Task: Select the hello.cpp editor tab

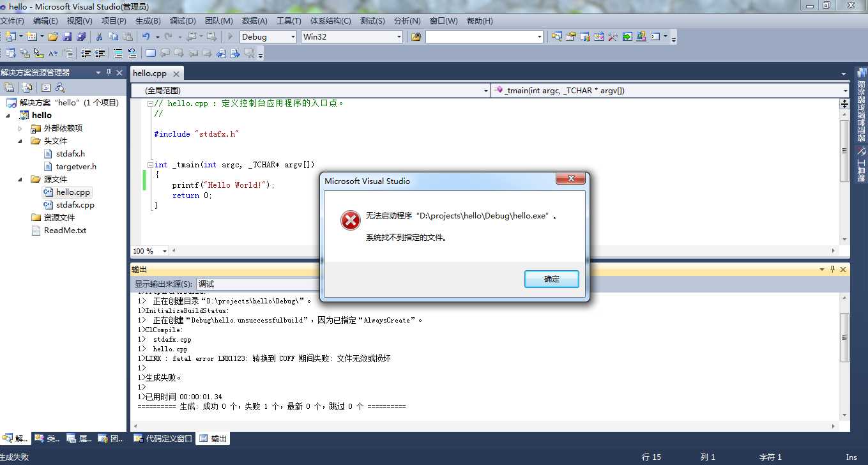Action: click(150, 73)
